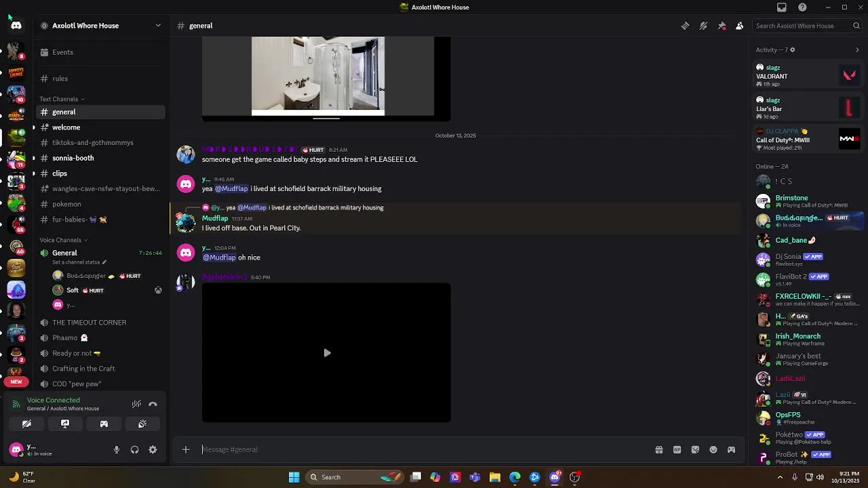The width and height of the screenshot is (868, 488).
Task: Toggle notification settings bell in channel header
Action: tap(703, 26)
